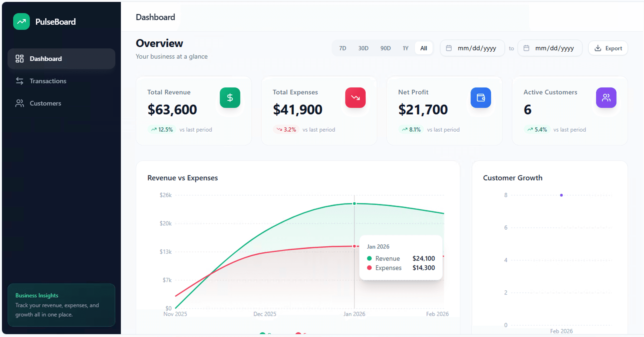The height and width of the screenshot is (337, 644).
Task: Click the red trend icon on Total Expenses card
Action: click(355, 98)
